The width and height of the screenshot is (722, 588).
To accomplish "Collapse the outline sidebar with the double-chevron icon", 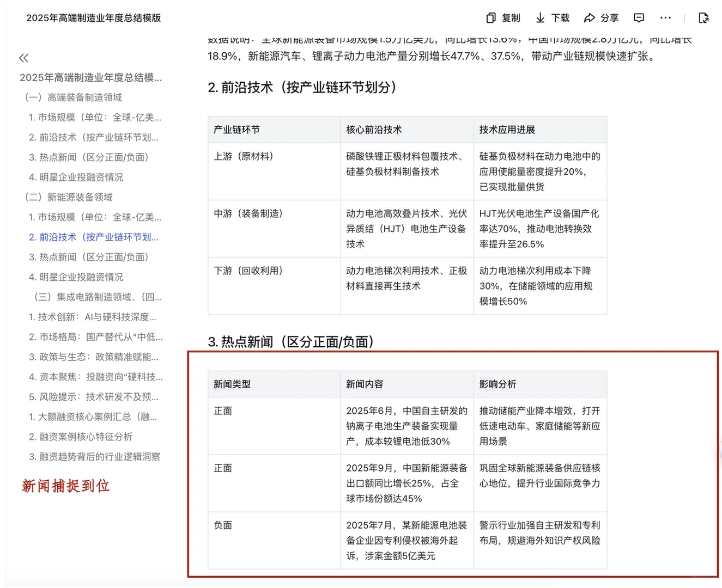I will coord(23,57).
